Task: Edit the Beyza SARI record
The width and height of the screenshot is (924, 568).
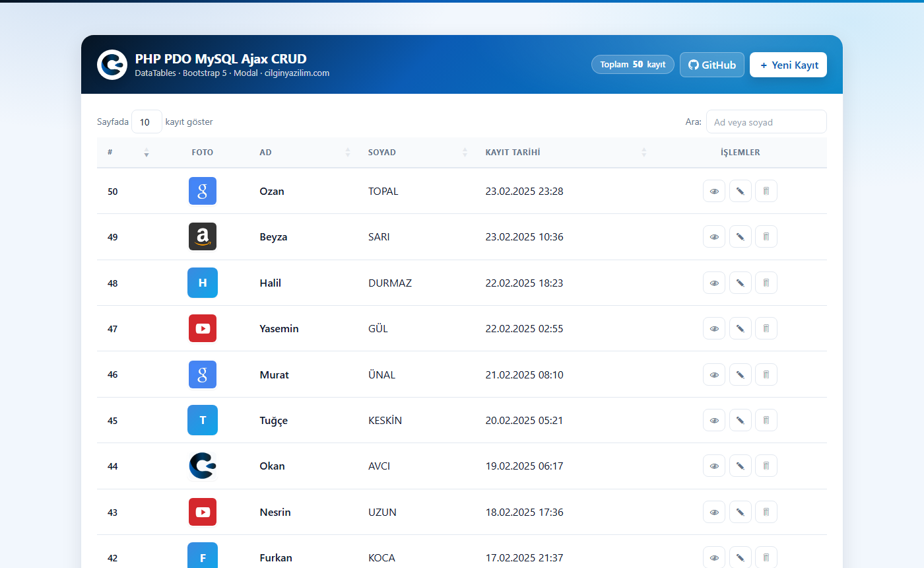Action: [x=741, y=236]
